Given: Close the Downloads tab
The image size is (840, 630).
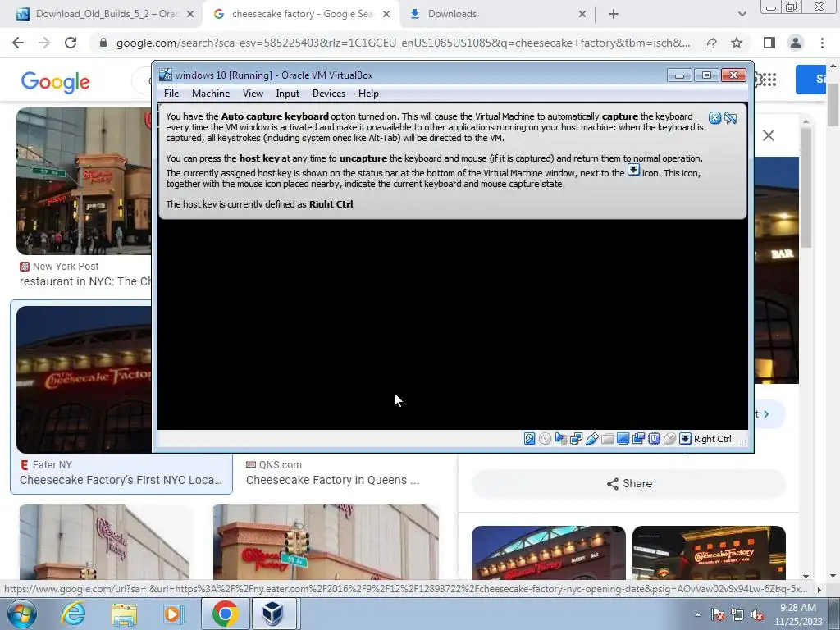Looking at the screenshot, I should coord(582,15).
